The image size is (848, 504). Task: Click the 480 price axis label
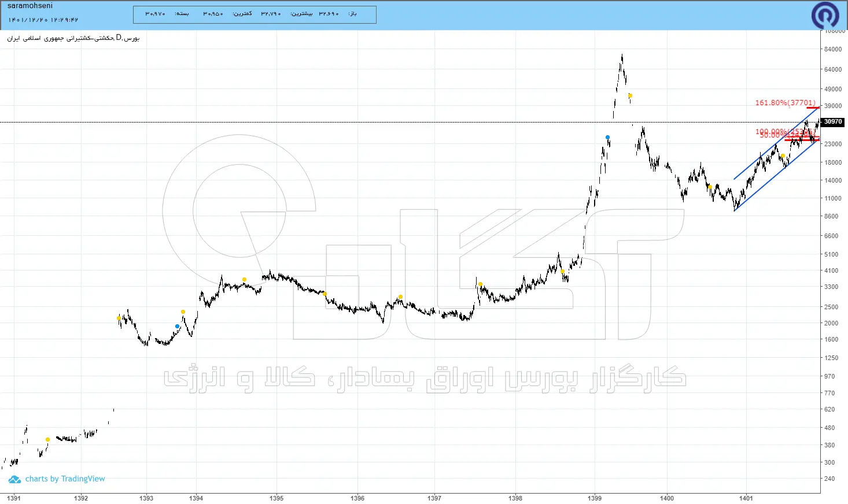pyautogui.click(x=829, y=428)
